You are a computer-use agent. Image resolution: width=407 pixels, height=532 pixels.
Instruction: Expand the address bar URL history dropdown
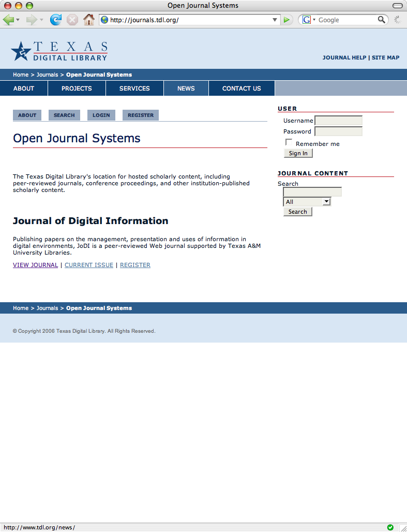click(275, 20)
